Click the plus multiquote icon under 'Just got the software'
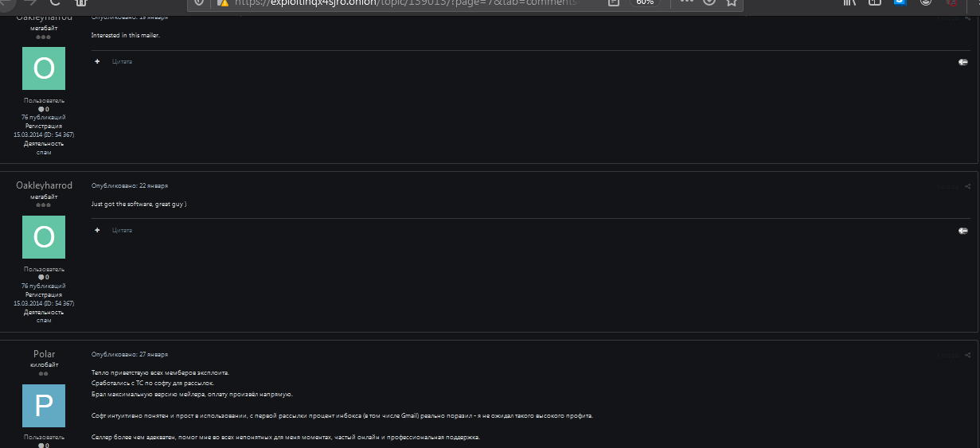The width and height of the screenshot is (980, 448). tap(97, 230)
